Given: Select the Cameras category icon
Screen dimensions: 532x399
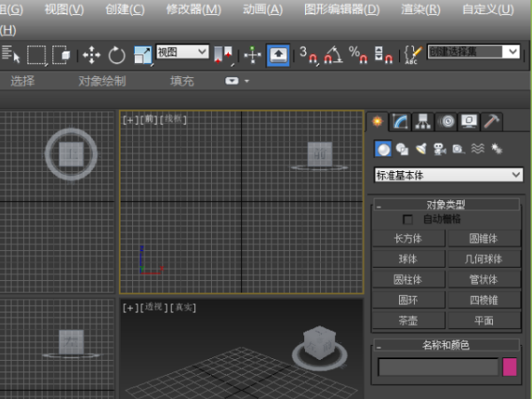Looking at the screenshot, I should pos(440,149).
